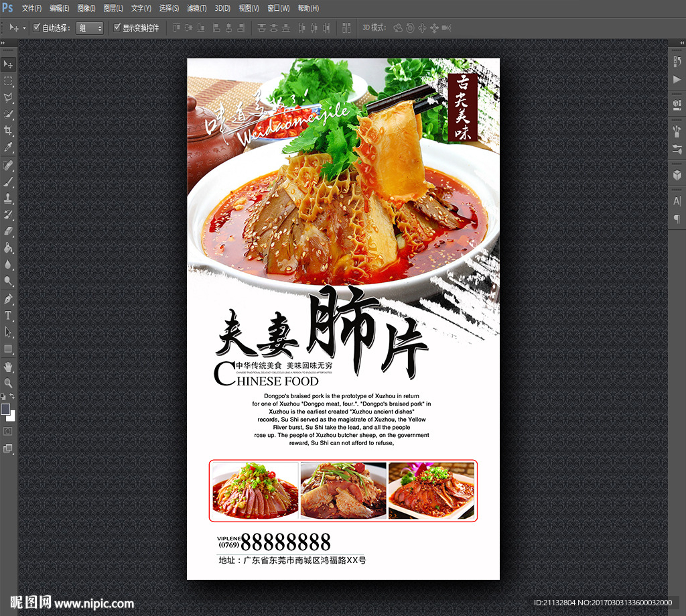Open the Move tool preset picker arrow

pos(24,28)
